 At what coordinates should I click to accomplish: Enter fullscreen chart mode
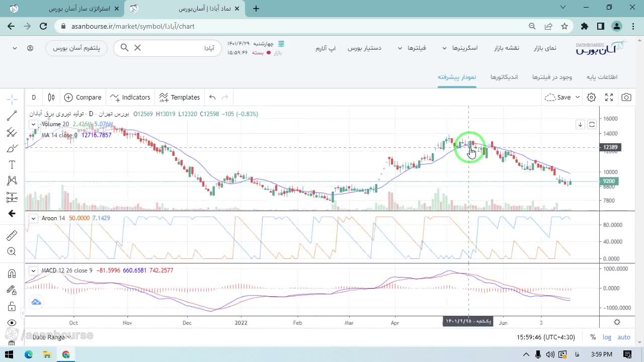[609, 97]
